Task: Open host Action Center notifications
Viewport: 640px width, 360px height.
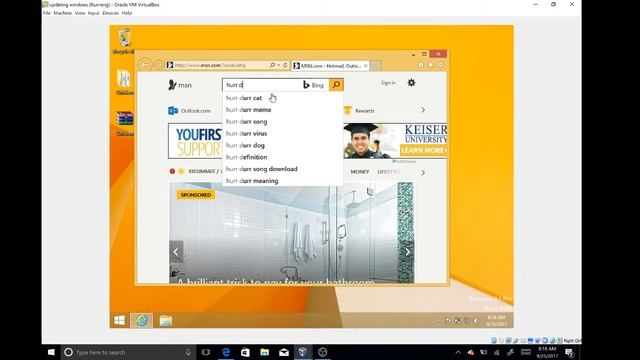Action: coord(569,352)
